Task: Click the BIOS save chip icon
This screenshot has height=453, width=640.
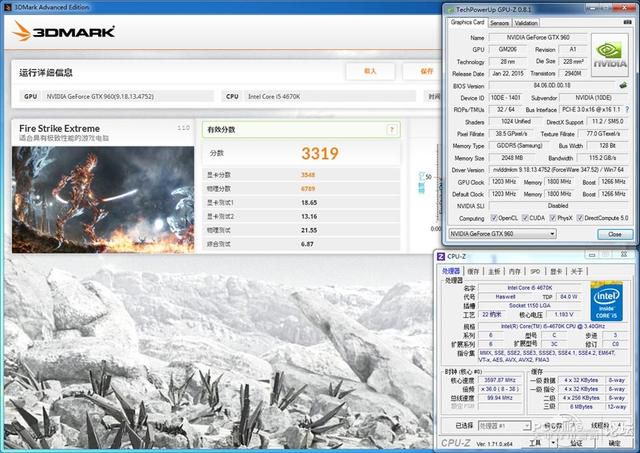Action: pyautogui.click(x=623, y=85)
